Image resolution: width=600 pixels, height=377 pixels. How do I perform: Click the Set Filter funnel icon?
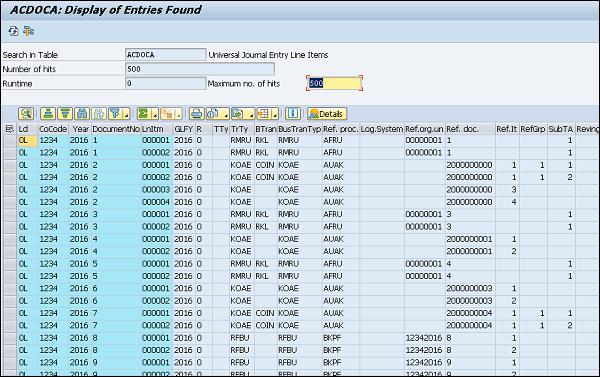(115, 114)
